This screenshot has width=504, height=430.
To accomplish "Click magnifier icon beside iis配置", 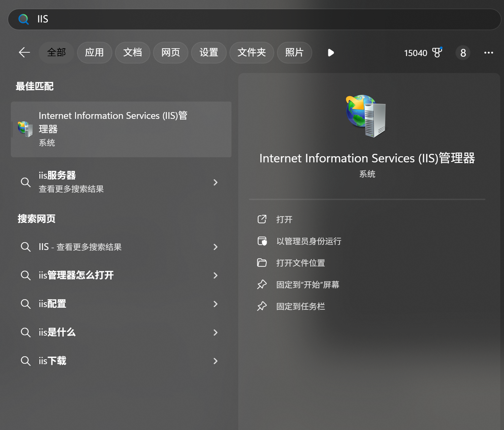I will [x=26, y=304].
